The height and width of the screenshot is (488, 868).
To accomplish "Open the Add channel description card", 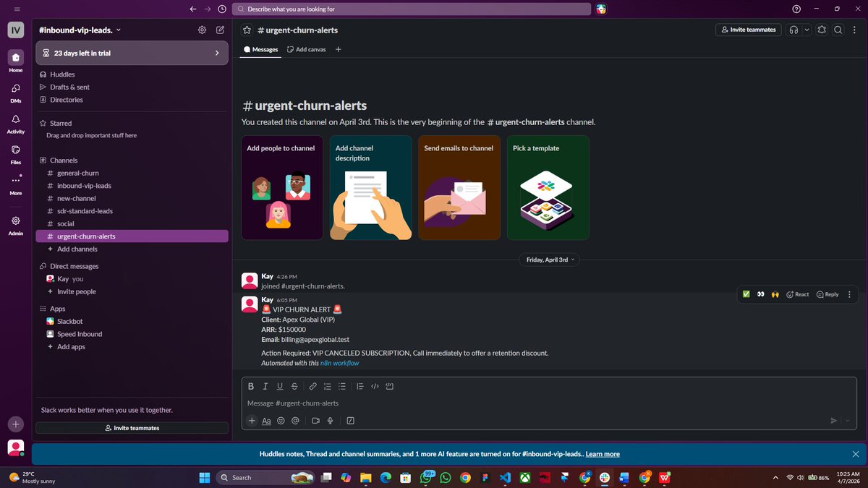I will pos(371,187).
